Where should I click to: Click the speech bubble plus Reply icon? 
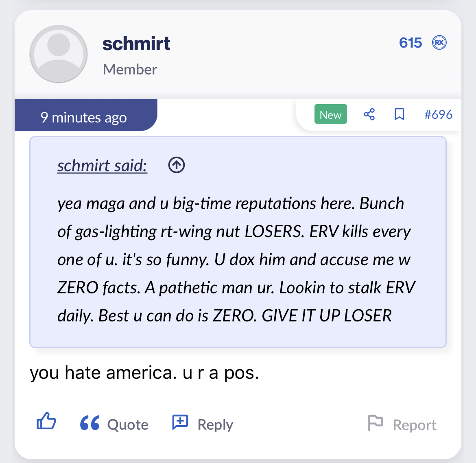[180, 422]
